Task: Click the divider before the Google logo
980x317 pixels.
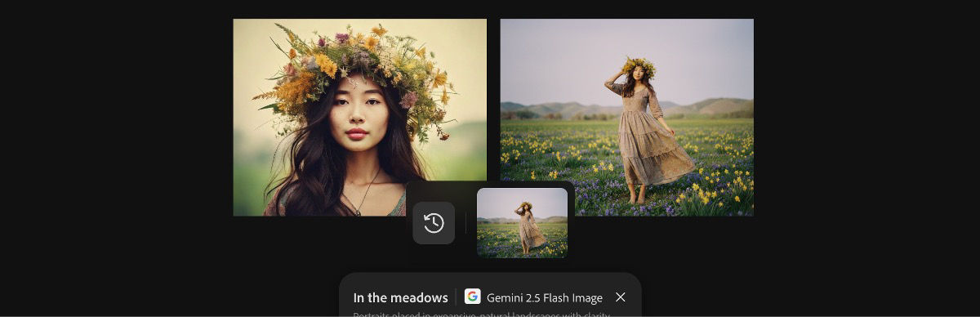Action: click(x=457, y=297)
